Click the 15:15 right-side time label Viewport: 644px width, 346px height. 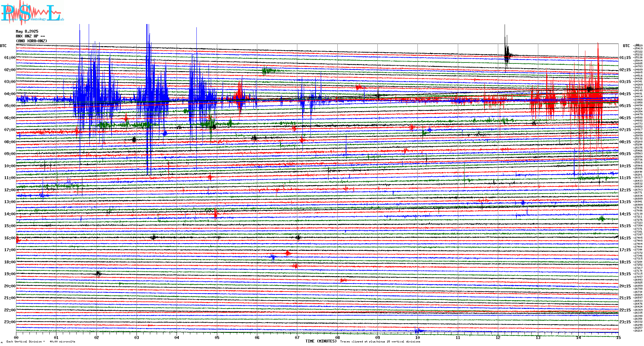(625, 226)
